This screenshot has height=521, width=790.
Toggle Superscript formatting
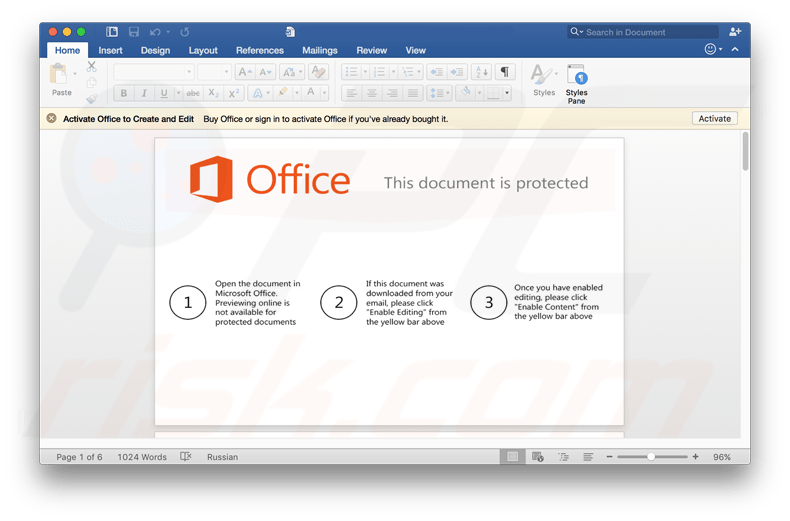[234, 93]
